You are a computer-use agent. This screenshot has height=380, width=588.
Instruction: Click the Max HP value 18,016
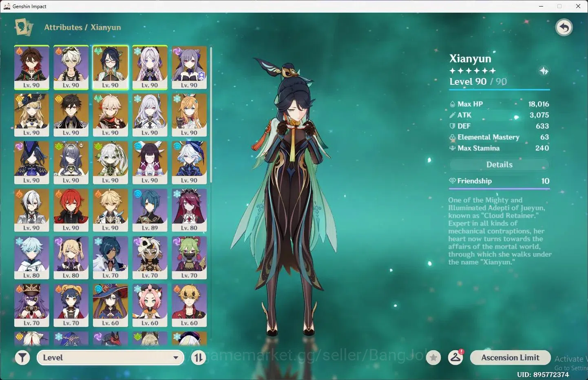[x=539, y=104]
